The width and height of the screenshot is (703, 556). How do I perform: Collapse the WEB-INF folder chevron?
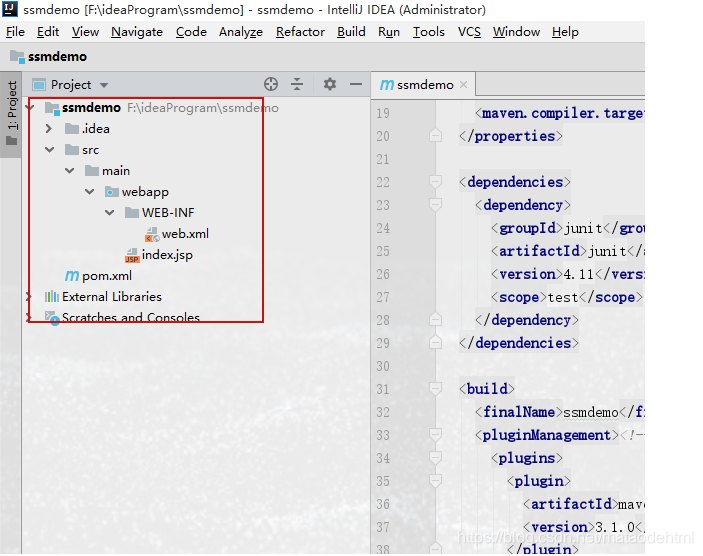pos(109,213)
